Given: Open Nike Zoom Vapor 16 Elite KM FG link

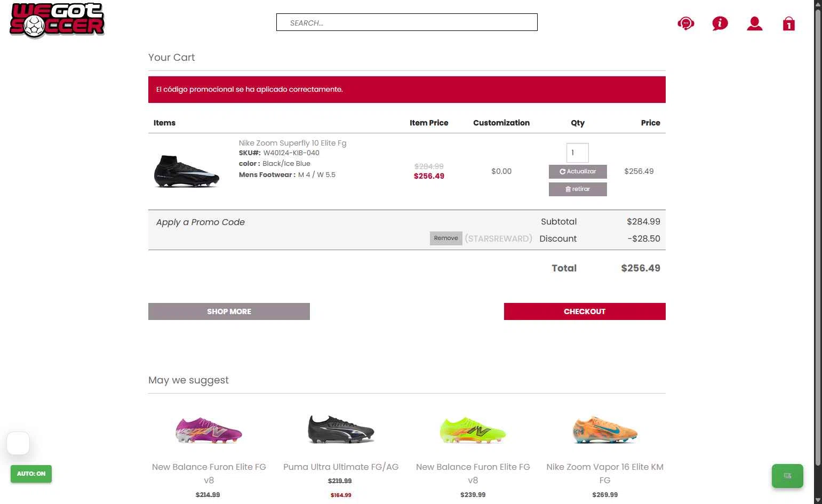Looking at the screenshot, I should coord(605,473).
